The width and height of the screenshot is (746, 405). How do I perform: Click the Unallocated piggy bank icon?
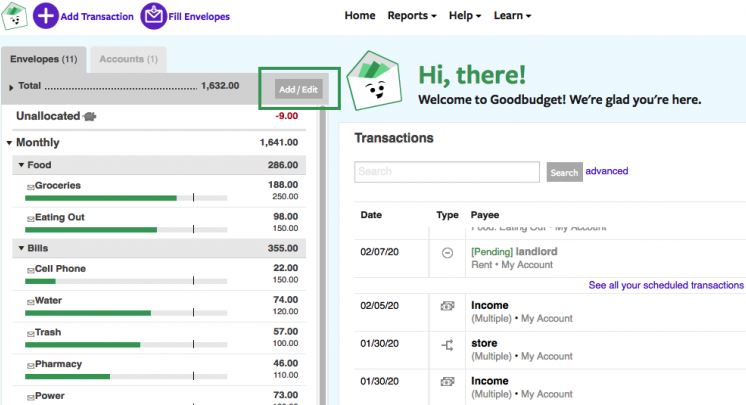coord(89,116)
